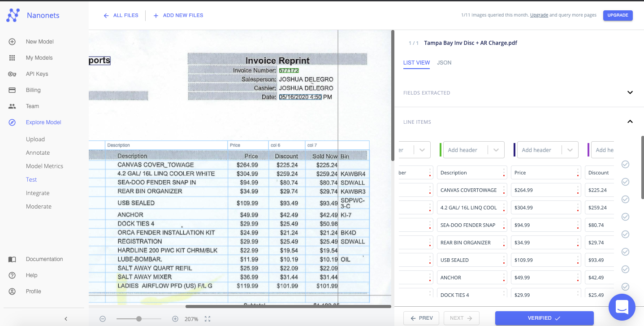Open Billing from sidebar

pos(33,90)
